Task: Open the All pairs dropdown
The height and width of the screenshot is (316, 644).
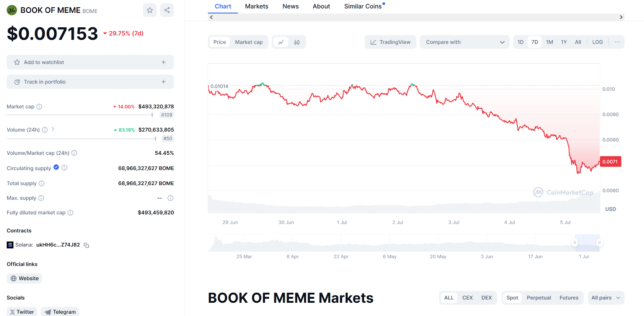Action: (x=606, y=298)
